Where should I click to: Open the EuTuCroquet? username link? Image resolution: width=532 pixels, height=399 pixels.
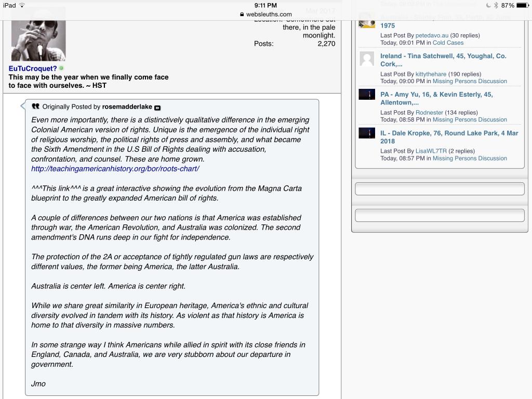(33, 68)
